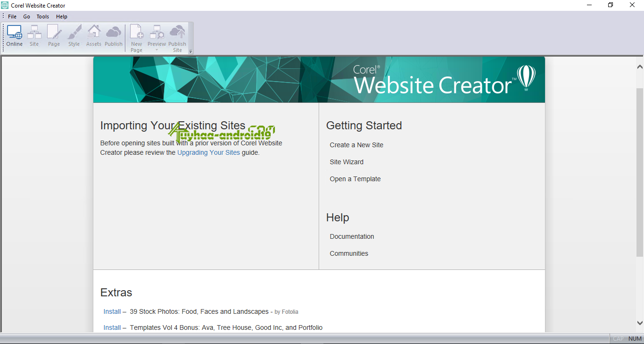This screenshot has height=344, width=644.
Task: Click the Preview toolbar icon
Action: click(157, 36)
